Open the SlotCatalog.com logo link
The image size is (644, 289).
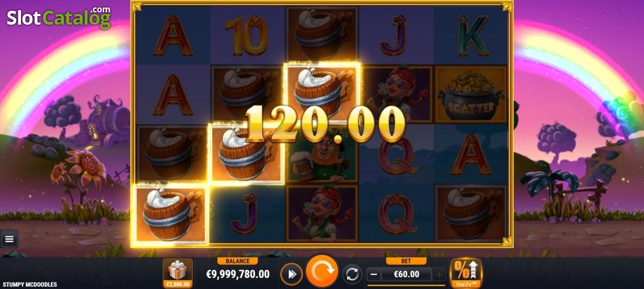[x=58, y=17]
